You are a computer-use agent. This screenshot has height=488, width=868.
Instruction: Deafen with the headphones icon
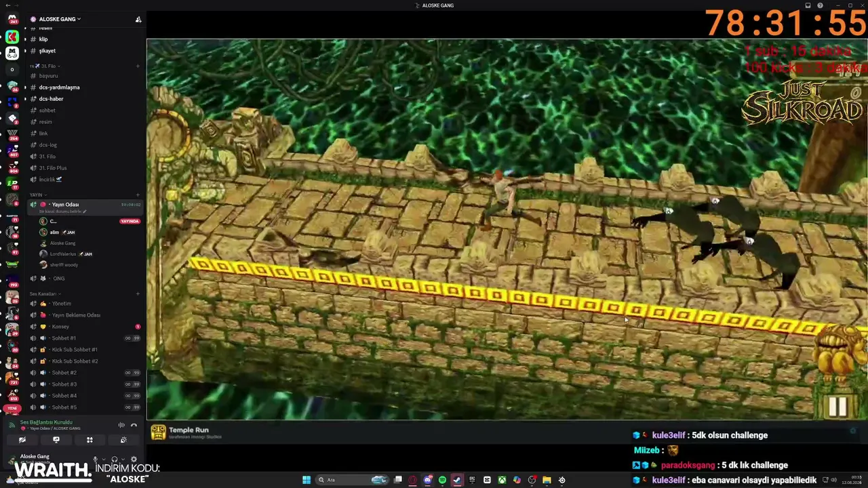point(114,460)
